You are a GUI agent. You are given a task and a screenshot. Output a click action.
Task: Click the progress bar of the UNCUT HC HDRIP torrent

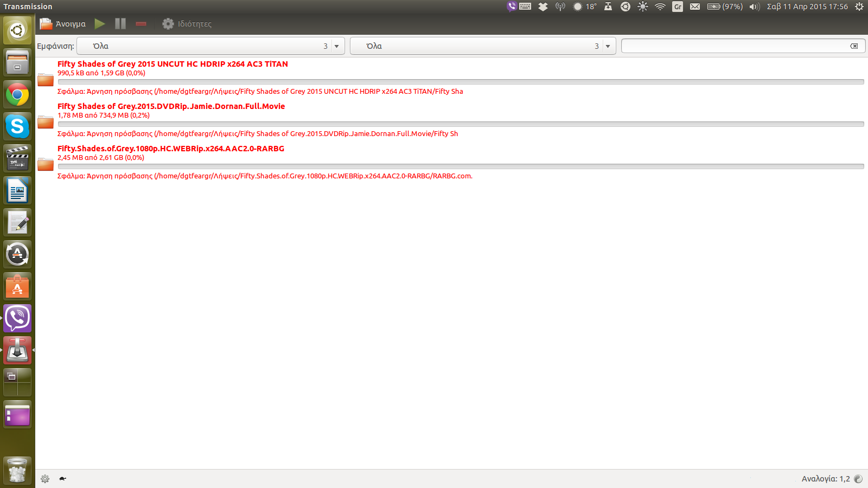(461, 82)
